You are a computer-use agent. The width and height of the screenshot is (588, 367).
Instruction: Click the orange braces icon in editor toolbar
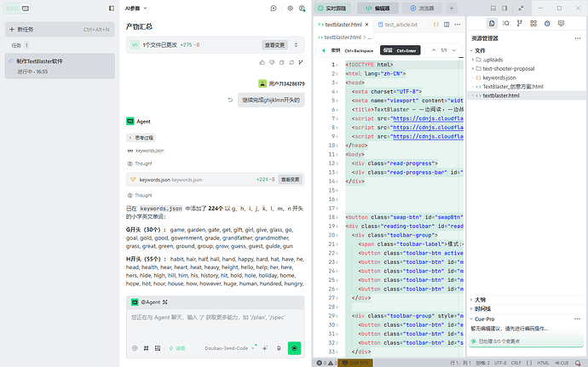coord(435,25)
